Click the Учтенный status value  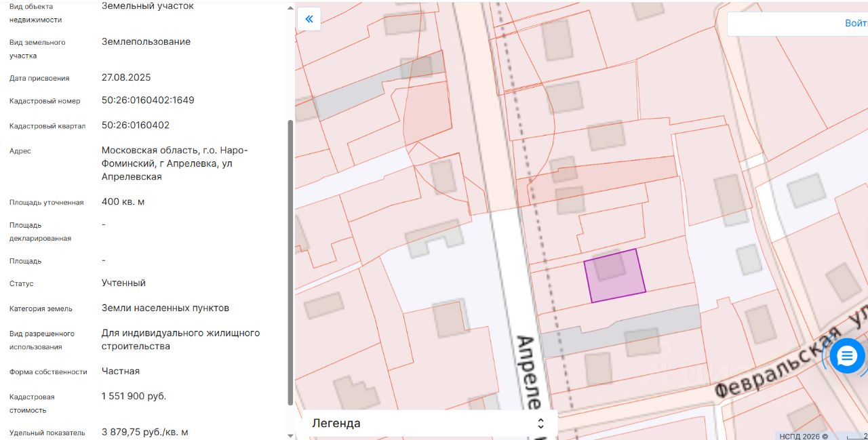(x=123, y=283)
